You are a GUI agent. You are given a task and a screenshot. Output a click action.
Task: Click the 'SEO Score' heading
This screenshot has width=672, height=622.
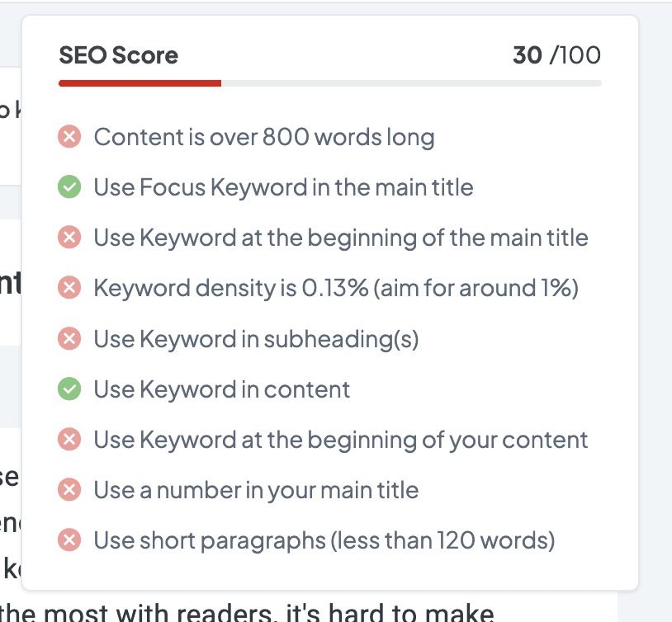pos(119,55)
